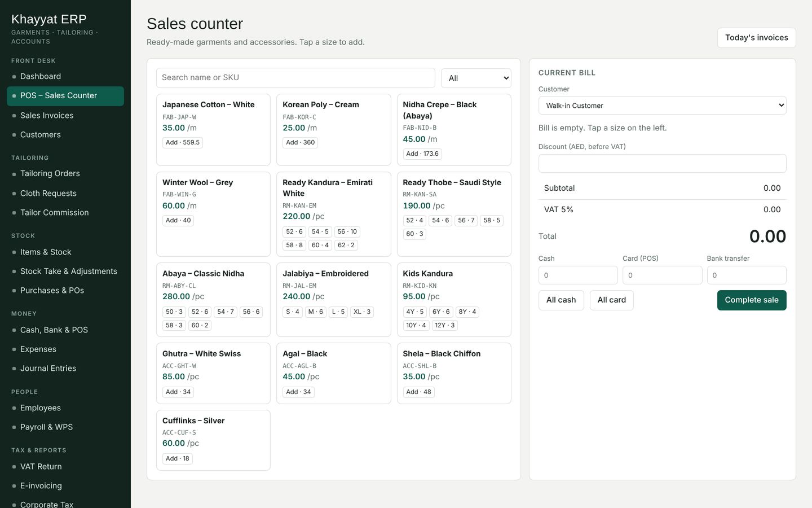This screenshot has height=508, width=812.
Task: Add Agal – Black to bill
Action: click(x=298, y=392)
